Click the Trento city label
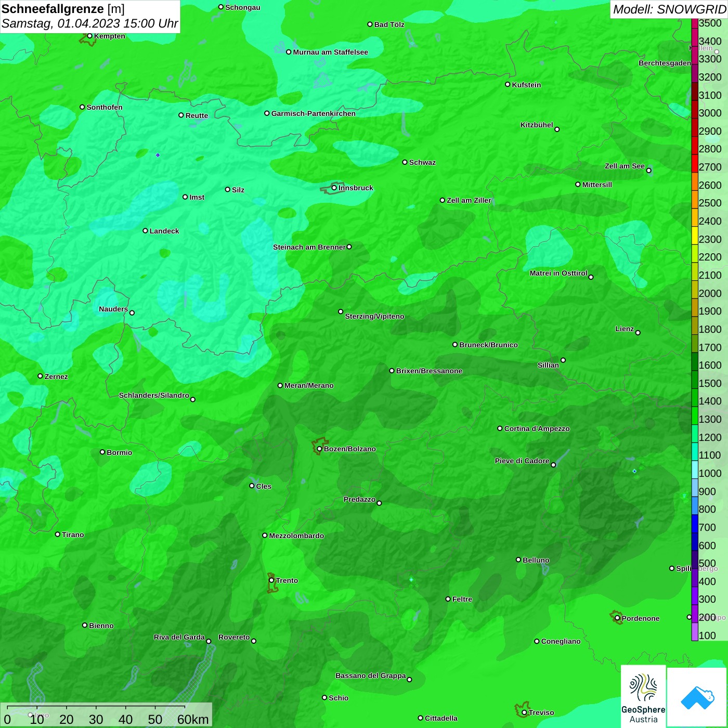The height and width of the screenshot is (728, 728). 287,580
